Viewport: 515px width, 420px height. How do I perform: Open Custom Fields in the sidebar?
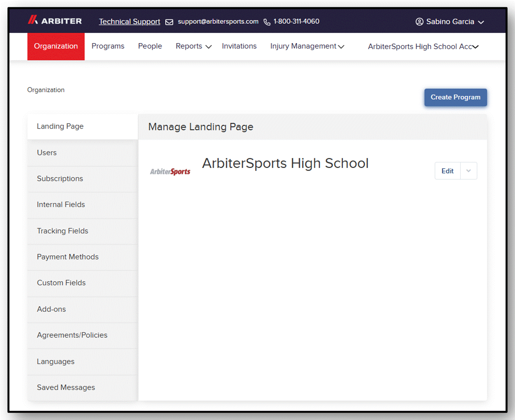coord(82,283)
